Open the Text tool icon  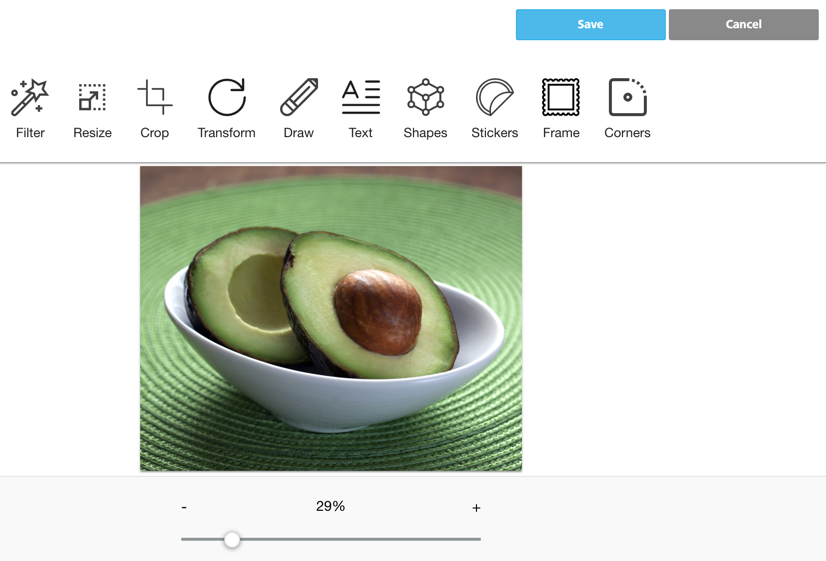point(361,97)
